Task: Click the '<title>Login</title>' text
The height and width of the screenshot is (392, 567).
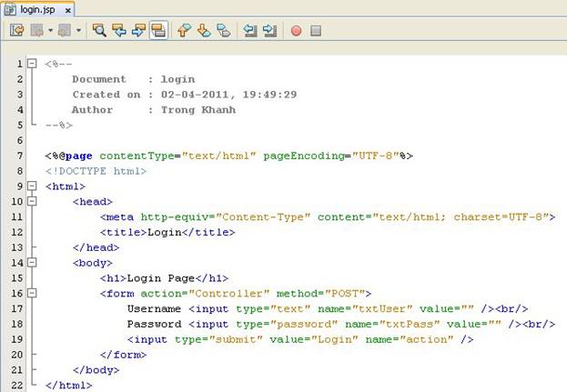Action: tap(167, 232)
